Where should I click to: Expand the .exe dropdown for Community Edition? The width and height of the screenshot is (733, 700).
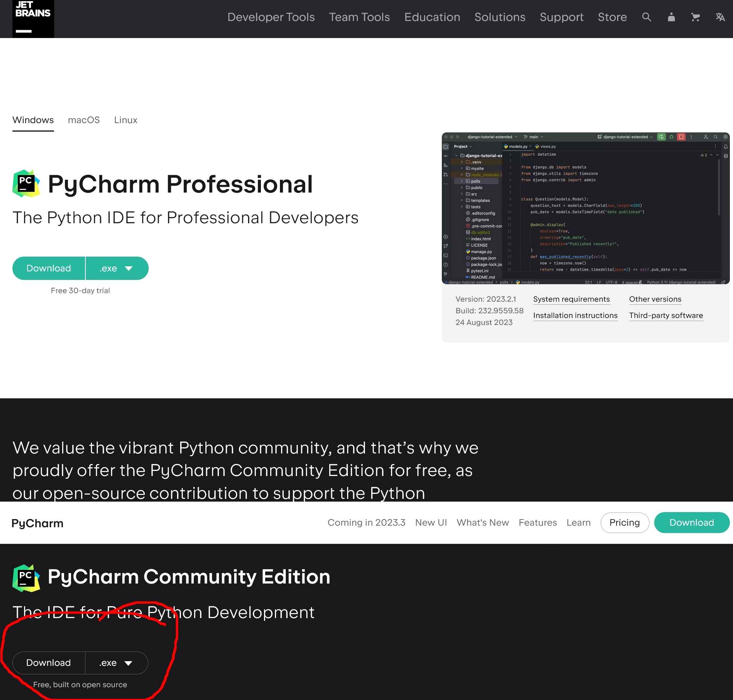(116, 663)
